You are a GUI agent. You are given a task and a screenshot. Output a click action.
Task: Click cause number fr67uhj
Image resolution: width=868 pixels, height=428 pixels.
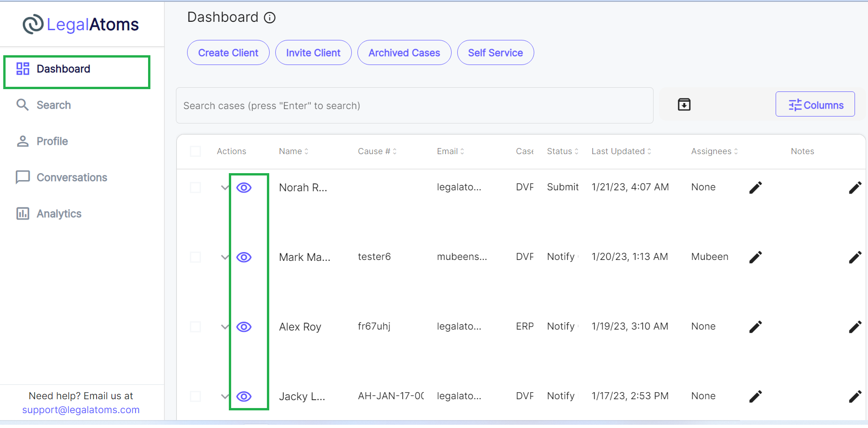[374, 326]
